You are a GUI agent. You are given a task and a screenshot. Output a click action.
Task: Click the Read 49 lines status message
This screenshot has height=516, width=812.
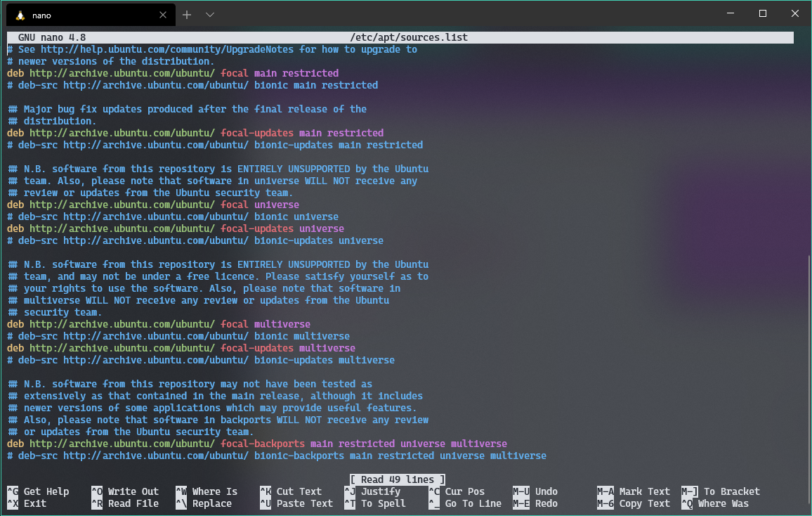pos(398,479)
